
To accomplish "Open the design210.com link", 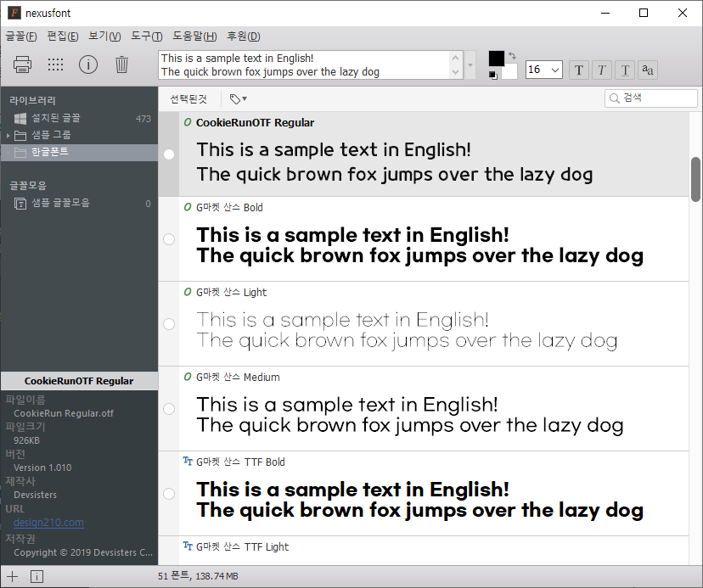I will pos(48,523).
